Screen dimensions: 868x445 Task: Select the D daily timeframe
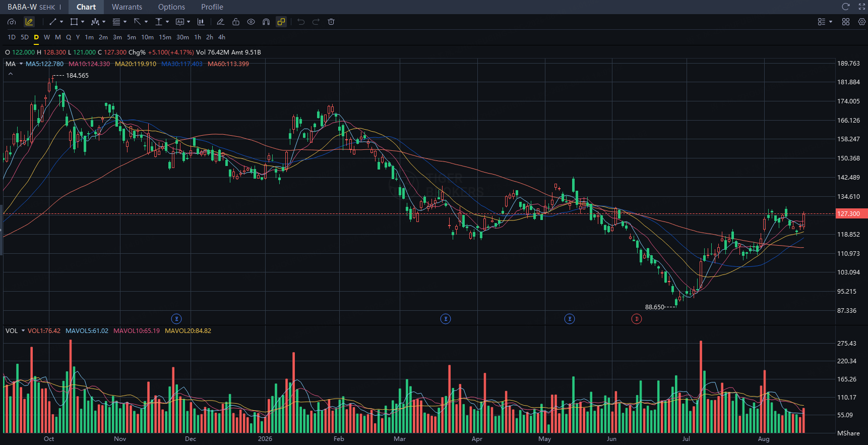coord(36,37)
